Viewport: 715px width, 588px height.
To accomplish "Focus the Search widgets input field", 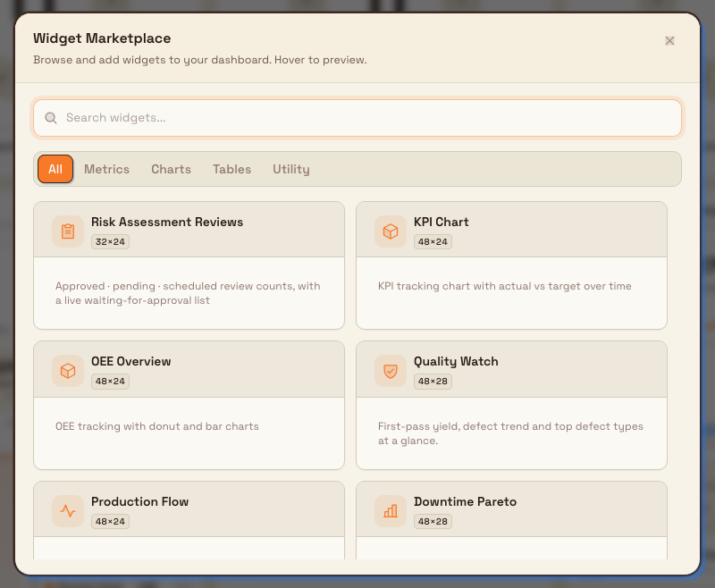I will (x=357, y=118).
